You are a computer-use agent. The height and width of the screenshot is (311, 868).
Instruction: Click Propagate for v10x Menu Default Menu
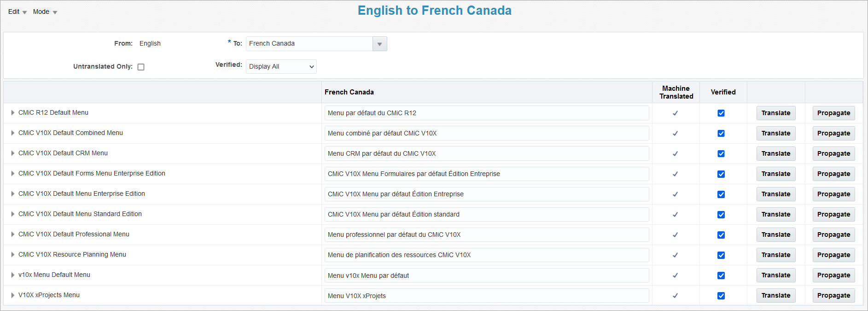coord(833,275)
